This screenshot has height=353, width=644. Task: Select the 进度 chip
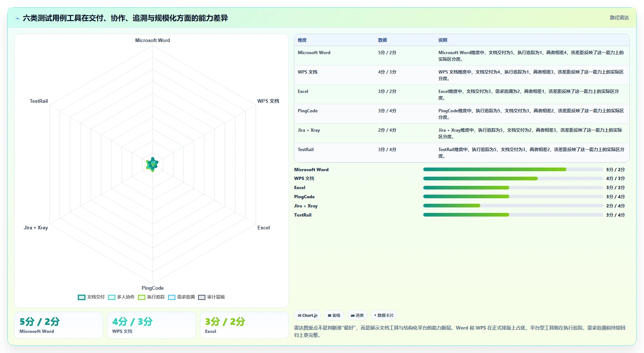point(357,315)
